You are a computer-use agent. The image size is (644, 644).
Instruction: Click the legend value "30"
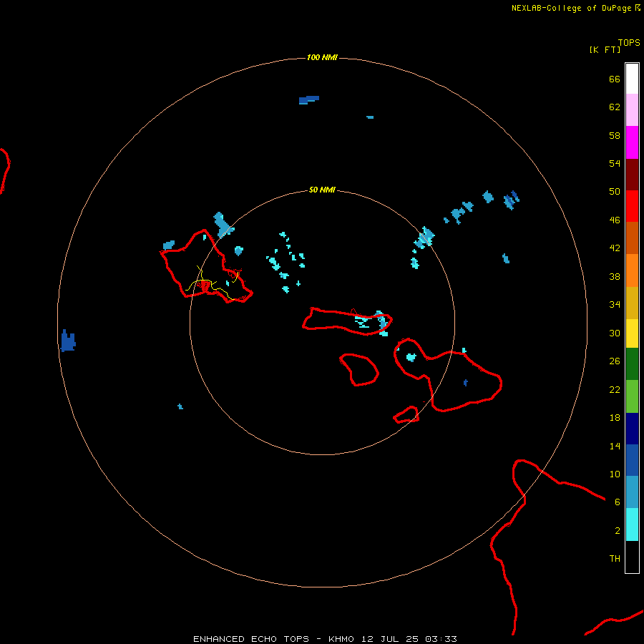pos(615,333)
